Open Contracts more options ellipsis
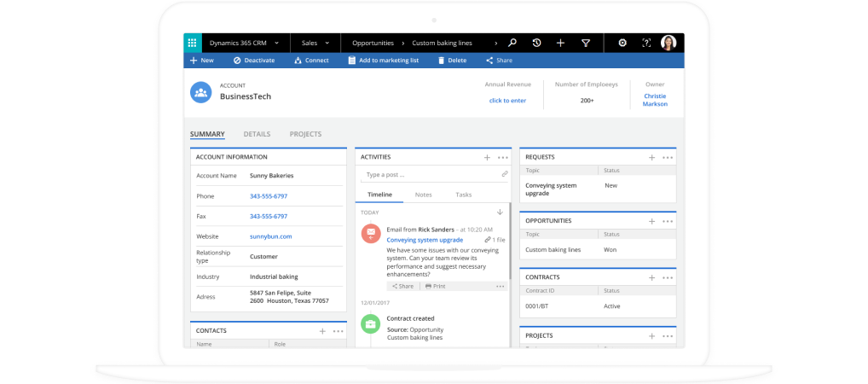 pyautogui.click(x=668, y=277)
